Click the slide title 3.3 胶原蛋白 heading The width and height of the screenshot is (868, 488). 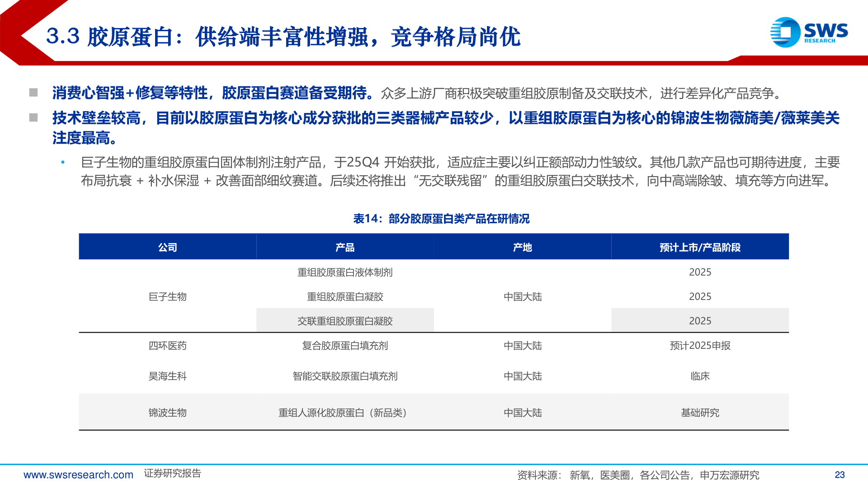[286, 38]
